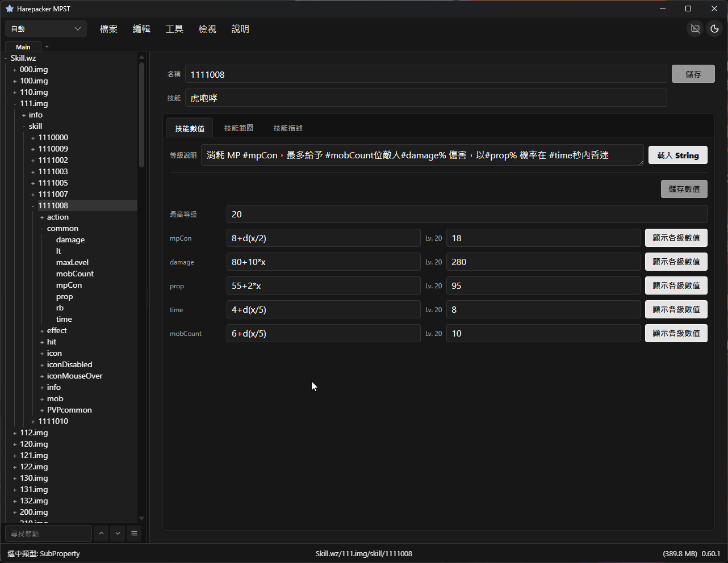728x563 pixels.
Task: Switch to the 技能數值 tab
Action: [190, 128]
